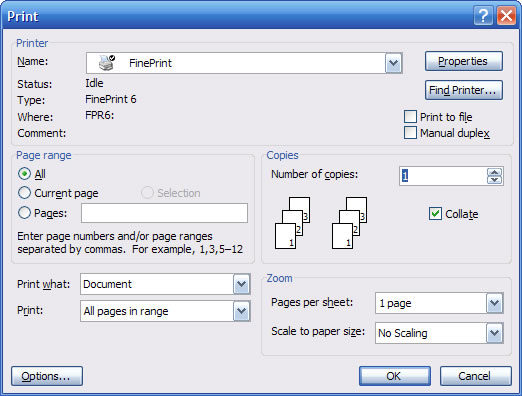Expand the Scale to paper size dropdown
This screenshot has height=396, width=522.
point(494,333)
